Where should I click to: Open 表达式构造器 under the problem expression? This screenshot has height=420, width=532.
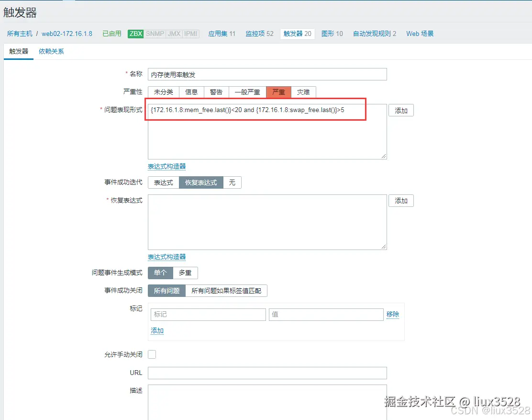click(166, 166)
